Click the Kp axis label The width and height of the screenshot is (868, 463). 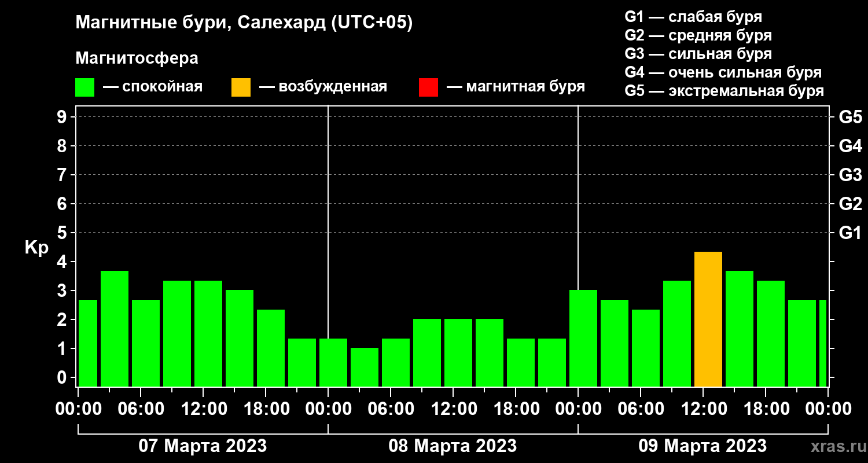(x=36, y=248)
